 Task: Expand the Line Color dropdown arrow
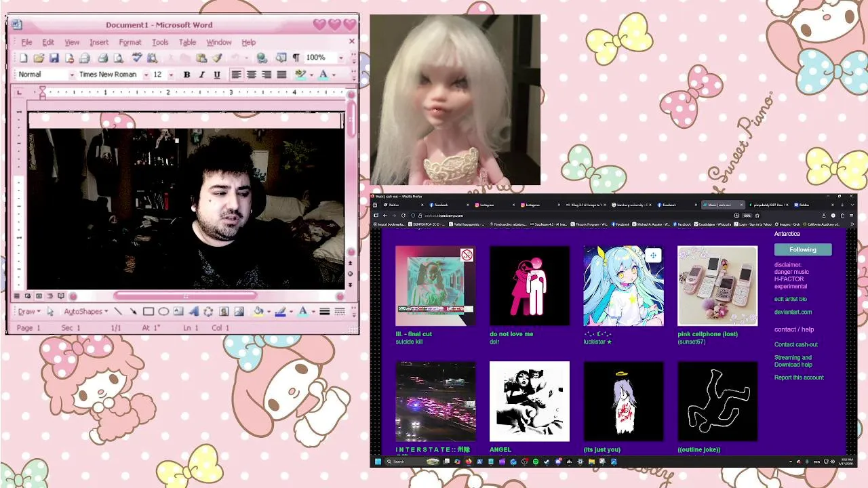(x=292, y=312)
